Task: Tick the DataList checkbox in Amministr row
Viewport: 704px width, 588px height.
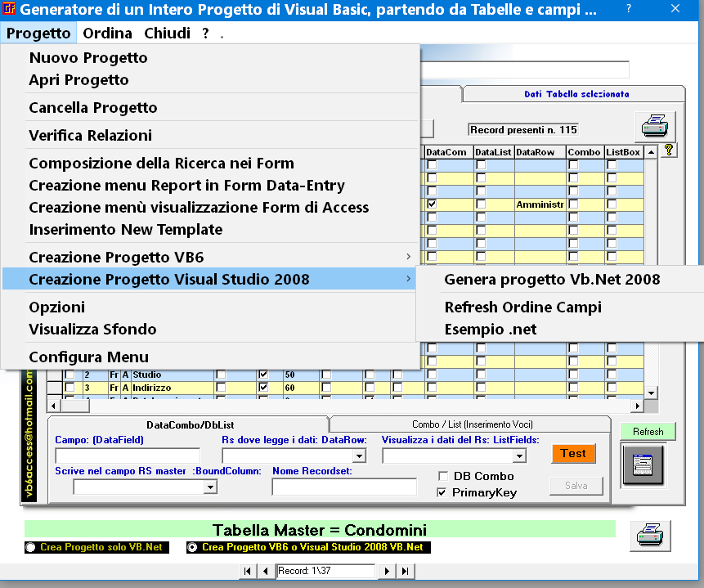Action: coord(481,204)
